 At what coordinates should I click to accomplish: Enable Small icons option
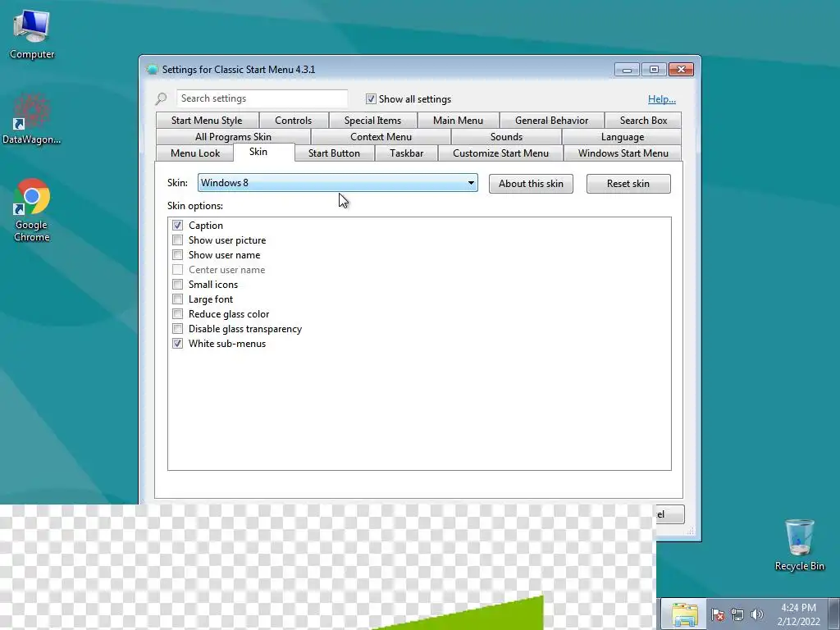[177, 285]
